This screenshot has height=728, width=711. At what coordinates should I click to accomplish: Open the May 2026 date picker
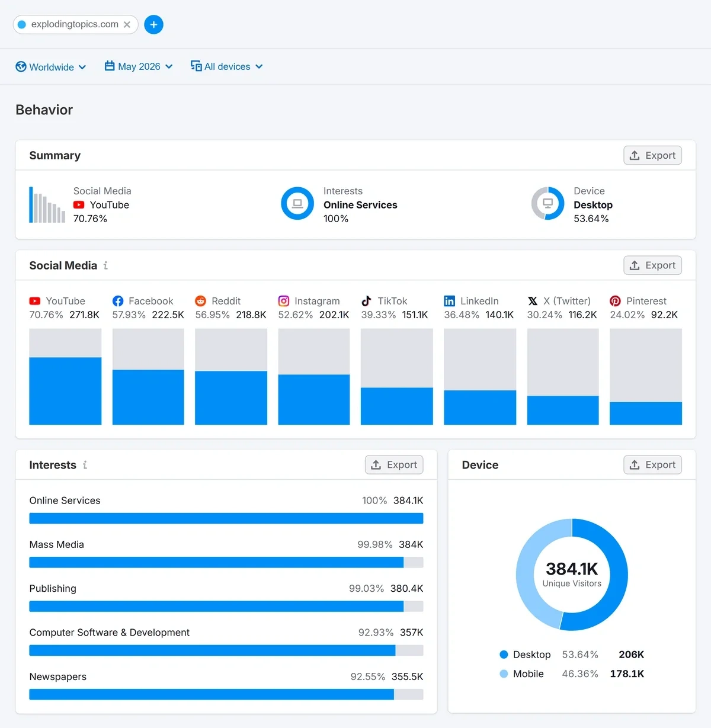pyautogui.click(x=139, y=66)
